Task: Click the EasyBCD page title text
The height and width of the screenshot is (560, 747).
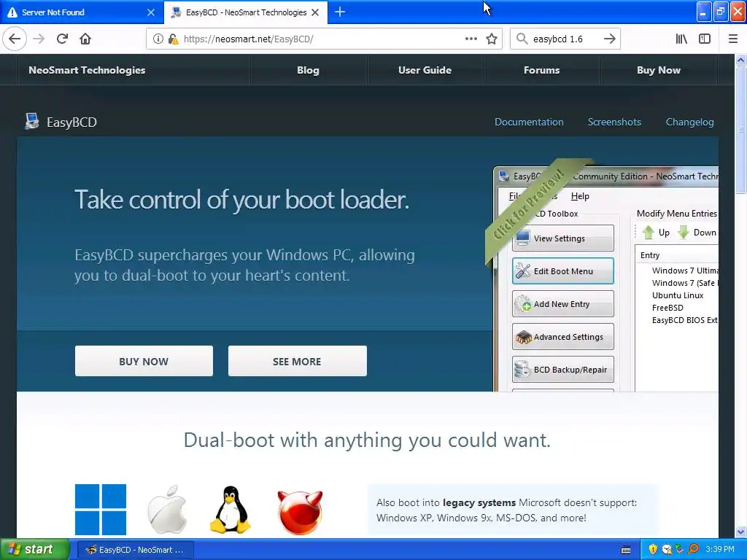Action: [x=71, y=122]
